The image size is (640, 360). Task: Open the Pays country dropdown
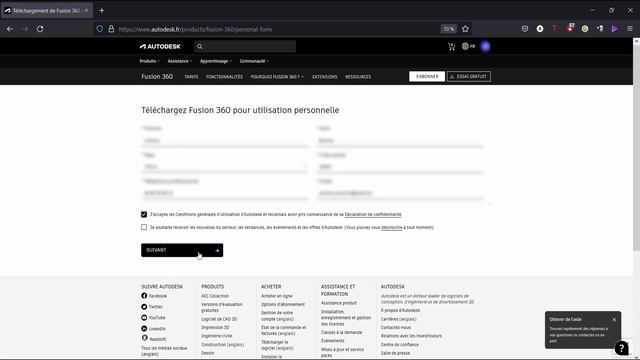(x=224, y=167)
